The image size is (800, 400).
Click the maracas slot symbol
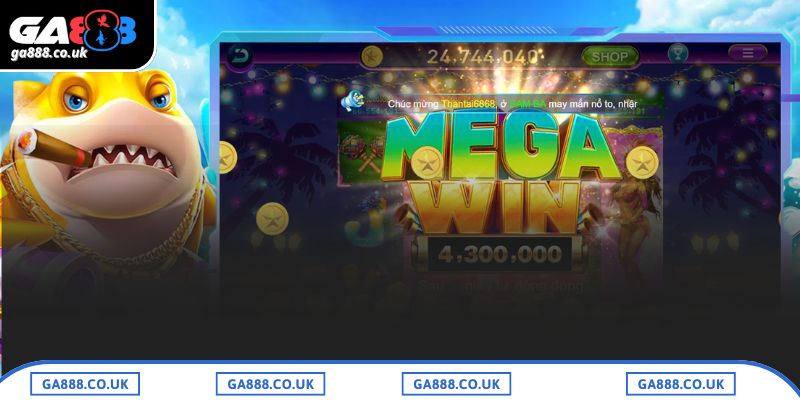pyautogui.click(x=363, y=152)
